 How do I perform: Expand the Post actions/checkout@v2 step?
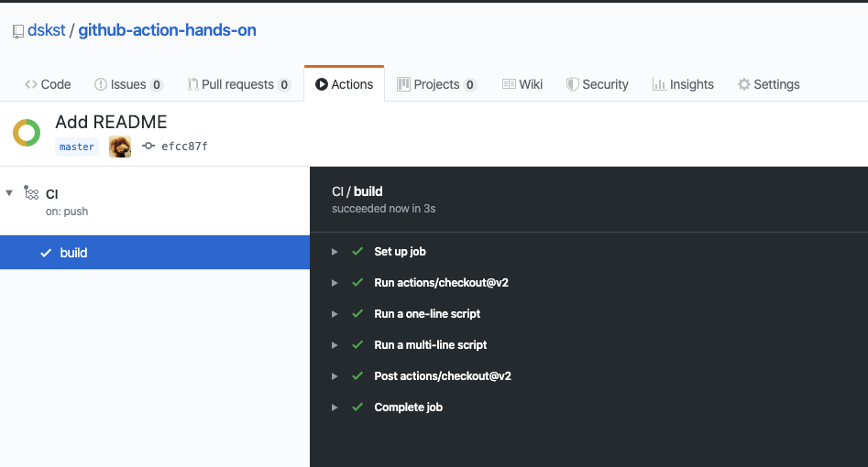(x=335, y=376)
